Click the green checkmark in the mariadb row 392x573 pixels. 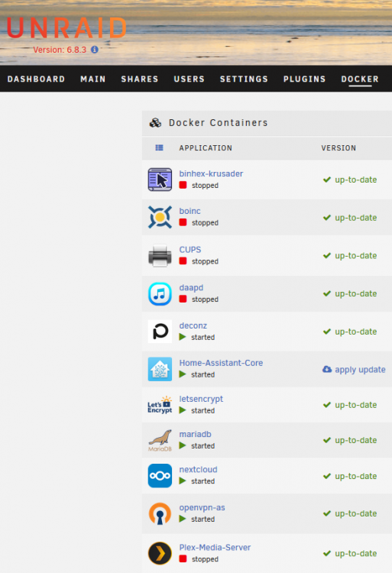327,440
